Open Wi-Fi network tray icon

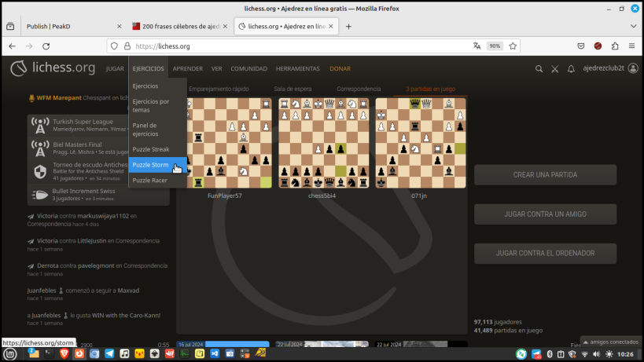click(x=584, y=354)
